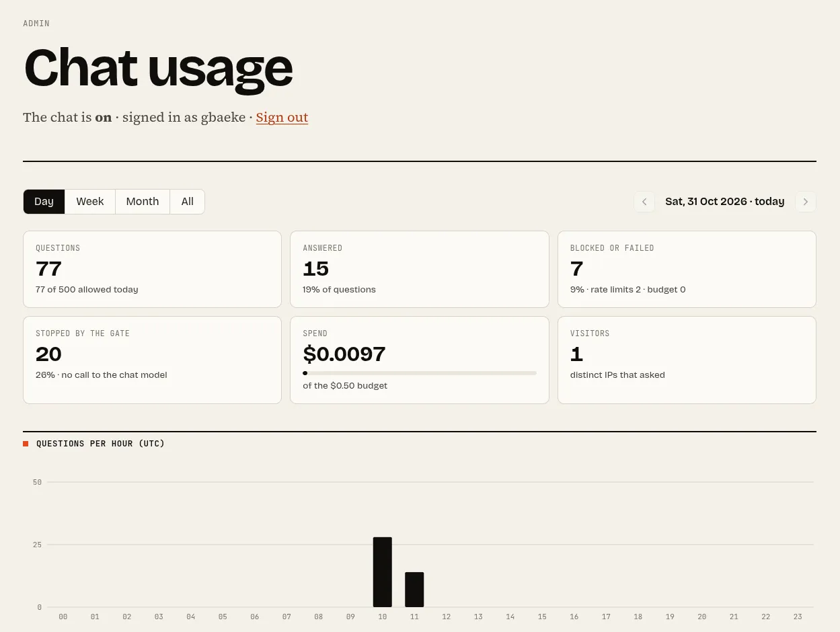The image size is (840, 632).
Task: Click the hour 23 axis label
Action: tap(798, 617)
